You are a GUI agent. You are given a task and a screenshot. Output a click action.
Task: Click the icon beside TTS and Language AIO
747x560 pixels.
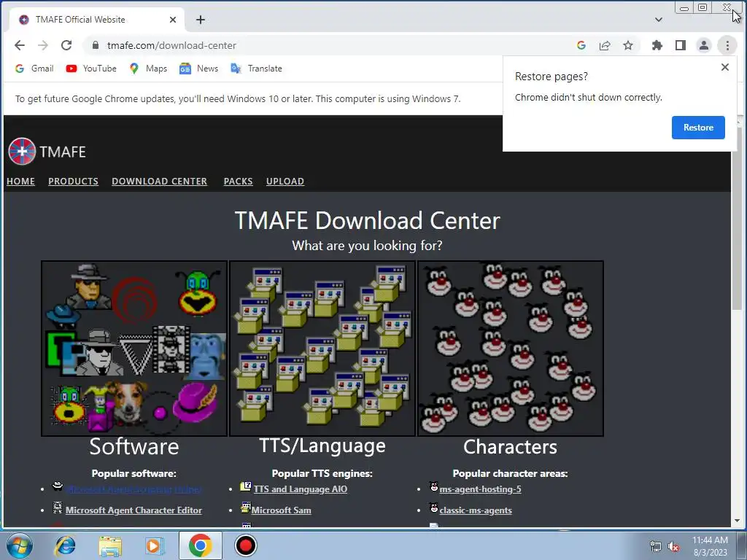[x=246, y=486]
